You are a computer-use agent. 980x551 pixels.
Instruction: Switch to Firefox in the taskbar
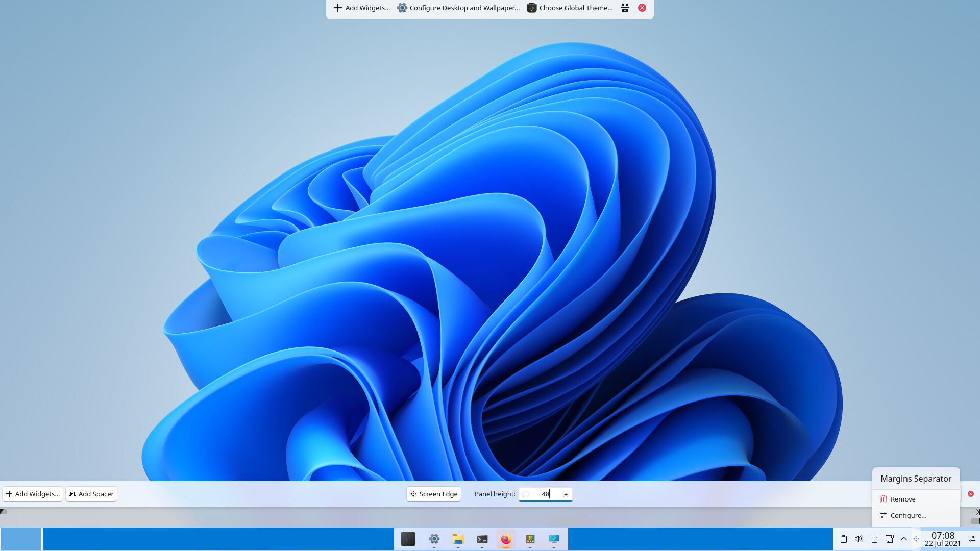[x=506, y=539]
